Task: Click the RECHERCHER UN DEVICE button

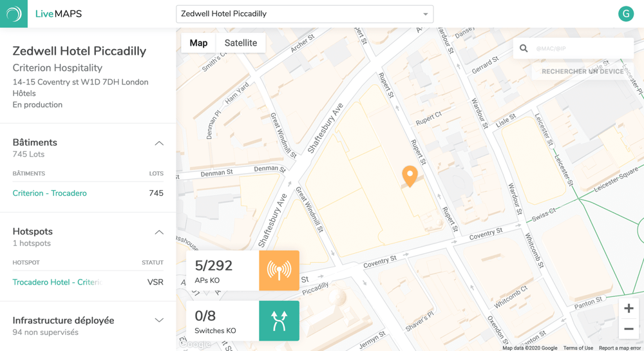Action: (583, 71)
